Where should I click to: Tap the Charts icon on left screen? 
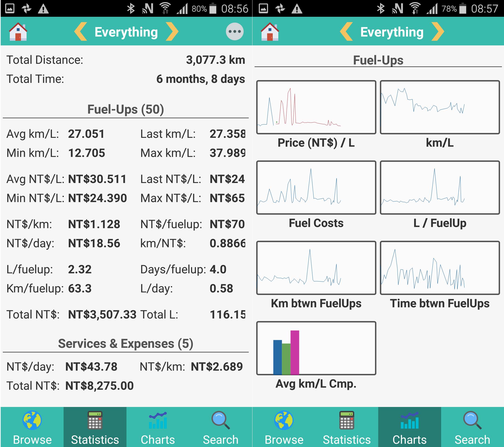[158, 420]
